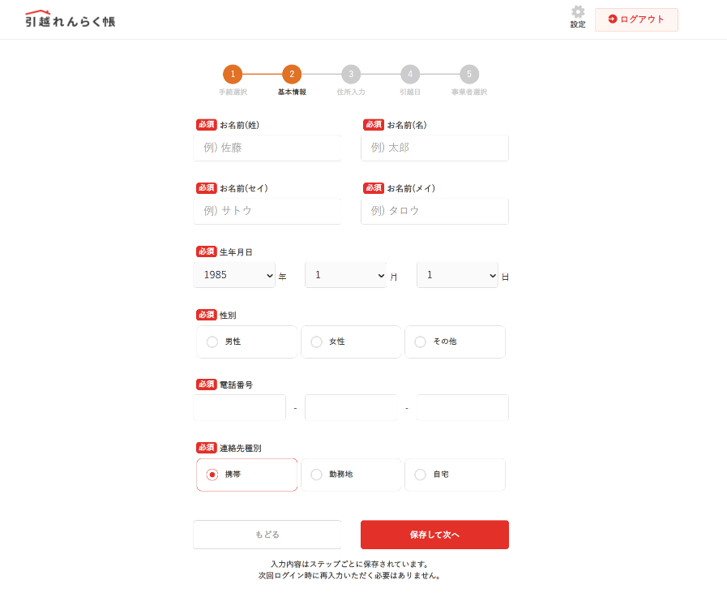This screenshot has height=593, width=727.
Task: Select 自宅 contact type
Action: coord(421,475)
